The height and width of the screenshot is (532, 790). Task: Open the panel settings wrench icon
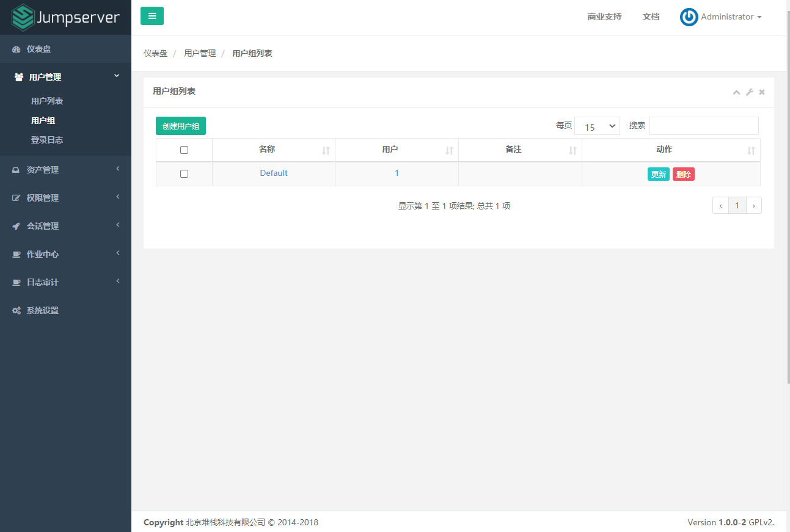pos(749,92)
